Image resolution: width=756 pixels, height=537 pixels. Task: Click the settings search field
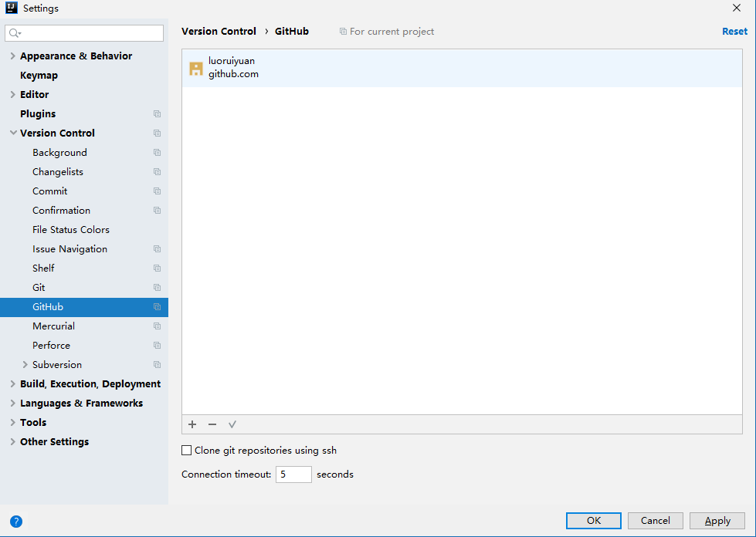coord(84,32)
